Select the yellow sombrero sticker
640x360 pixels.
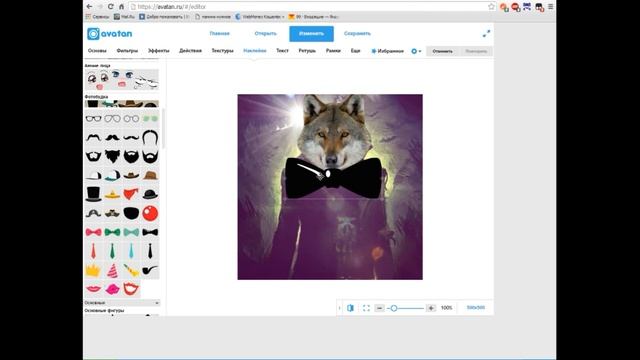pyautogui.click(x=113, y=195)
